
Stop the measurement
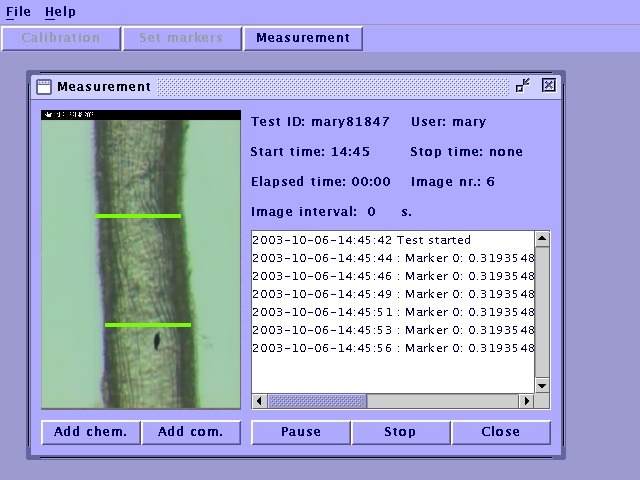400,432
